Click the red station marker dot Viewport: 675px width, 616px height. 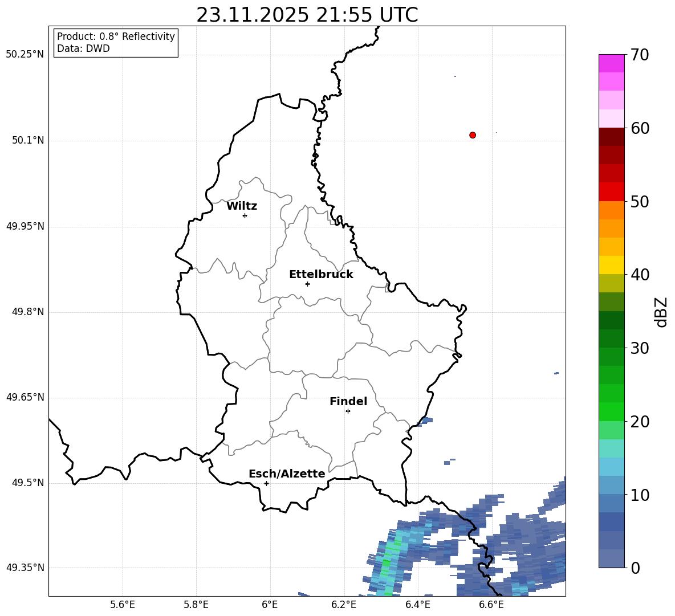(x=473, y=135)
